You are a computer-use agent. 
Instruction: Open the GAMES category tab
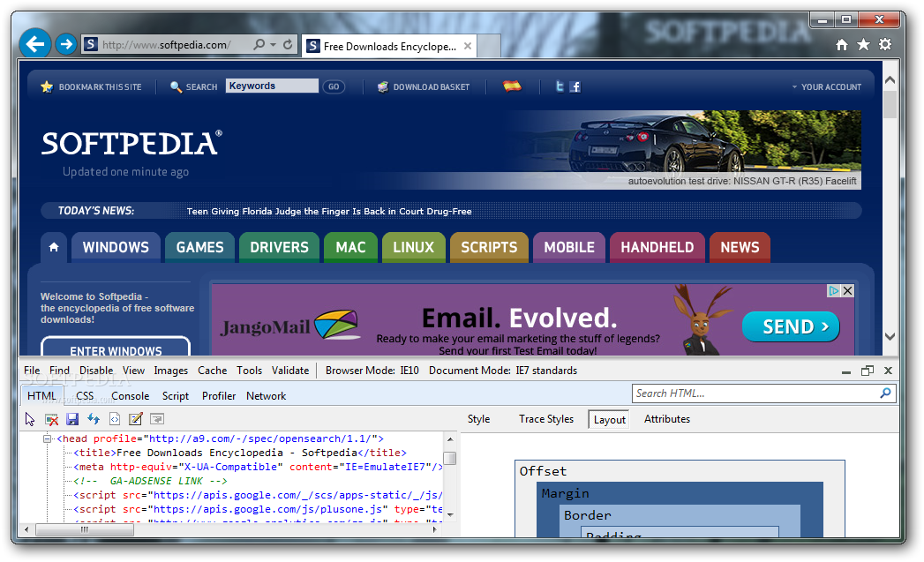tap(199, 247)
